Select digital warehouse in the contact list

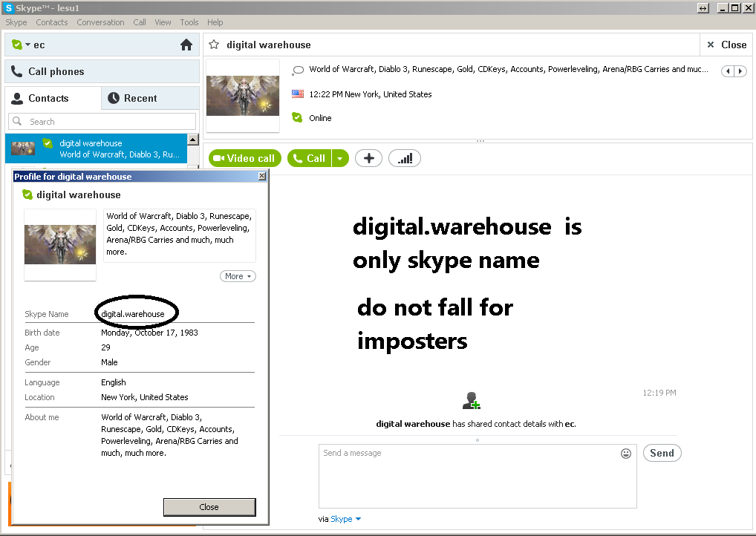point(96,148)
